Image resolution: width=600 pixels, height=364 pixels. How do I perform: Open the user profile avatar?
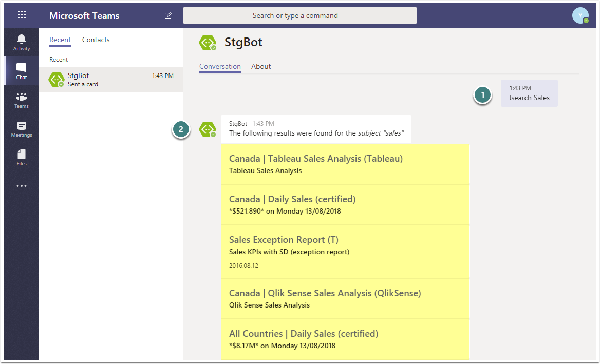[580, 15]
